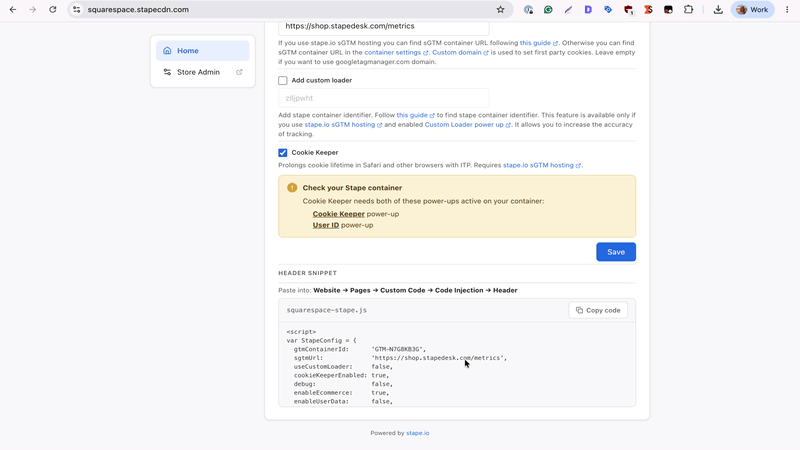The image size is (800, 450).
Task: Open the purple feather extension
Action: pyautogui.click(x=568, y=9)
